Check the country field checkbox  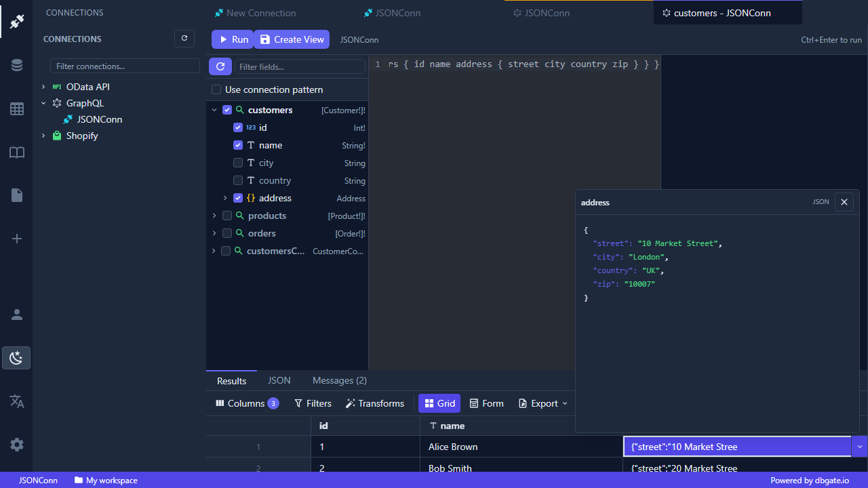(x=238, y=180)
